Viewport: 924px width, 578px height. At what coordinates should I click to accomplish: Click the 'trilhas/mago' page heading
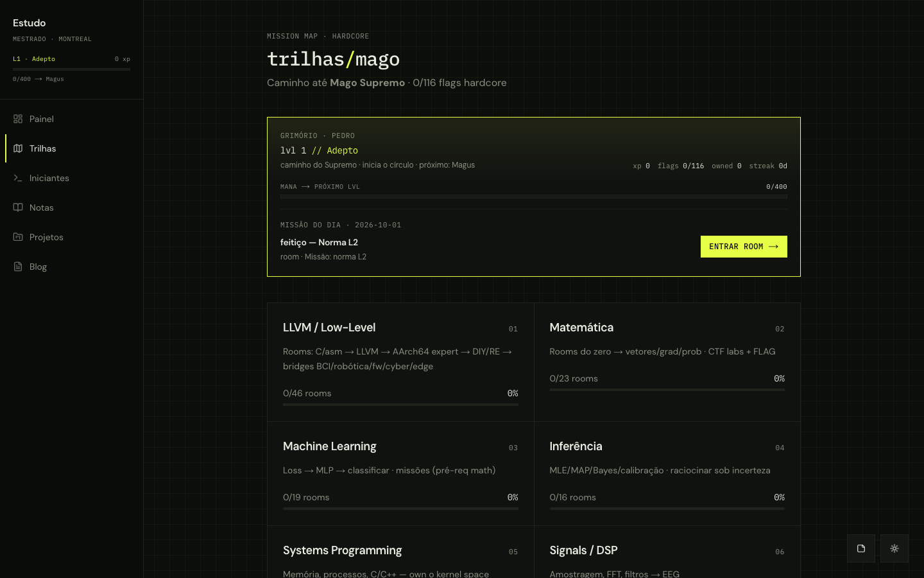coord(333,59)
